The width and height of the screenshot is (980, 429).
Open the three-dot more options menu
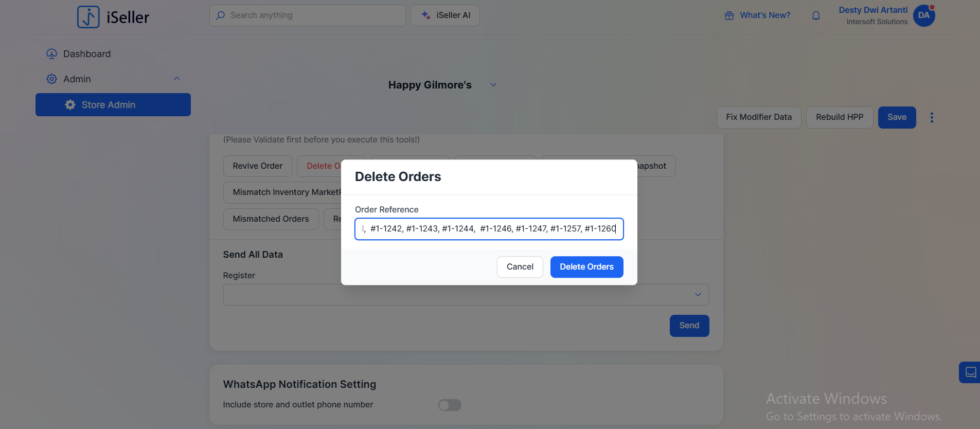click(x=932, y=118)
